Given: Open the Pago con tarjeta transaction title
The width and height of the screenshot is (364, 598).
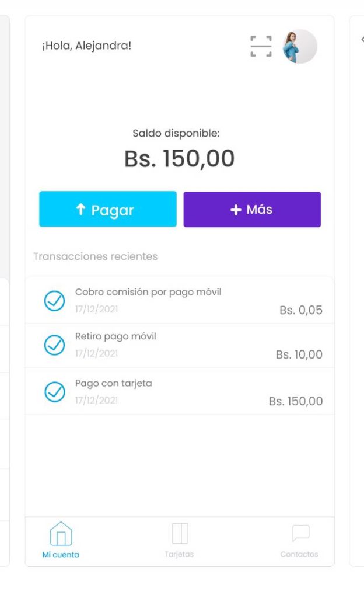Looking at the screenshot, I should pos(113,383).
